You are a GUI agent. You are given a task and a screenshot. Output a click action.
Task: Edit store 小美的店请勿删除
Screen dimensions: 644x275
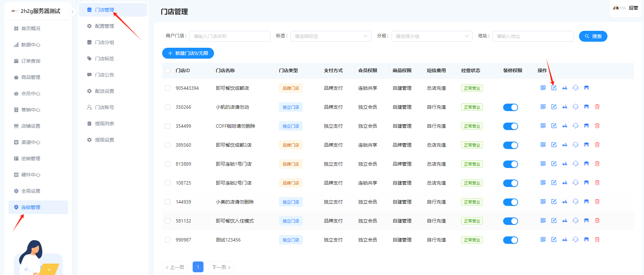coord(554,202)
